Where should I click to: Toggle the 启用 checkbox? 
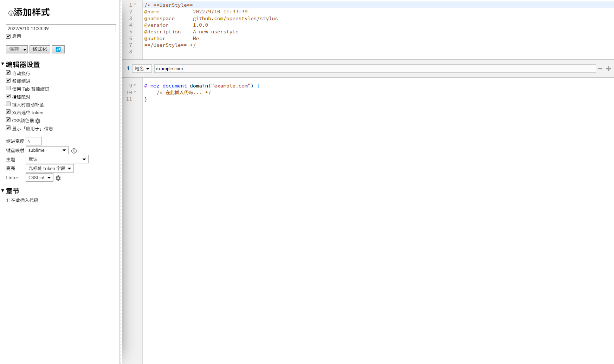(x=8, y=36)
